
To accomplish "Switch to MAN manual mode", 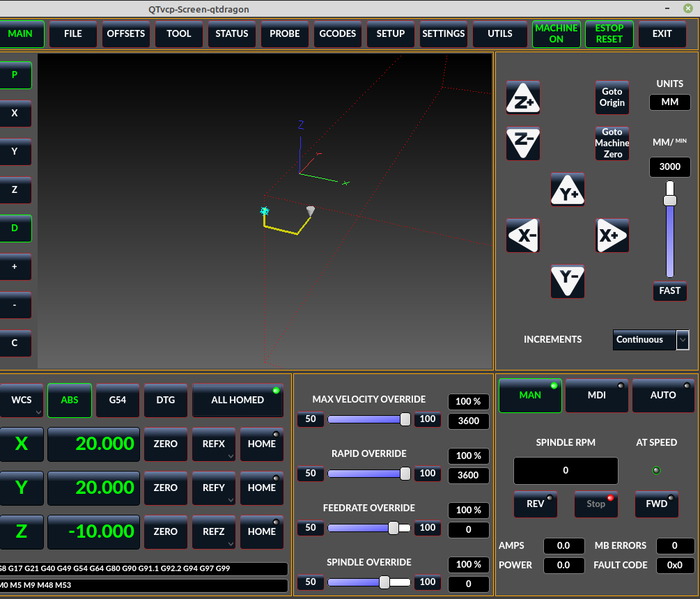I will (x=530, y=396).
